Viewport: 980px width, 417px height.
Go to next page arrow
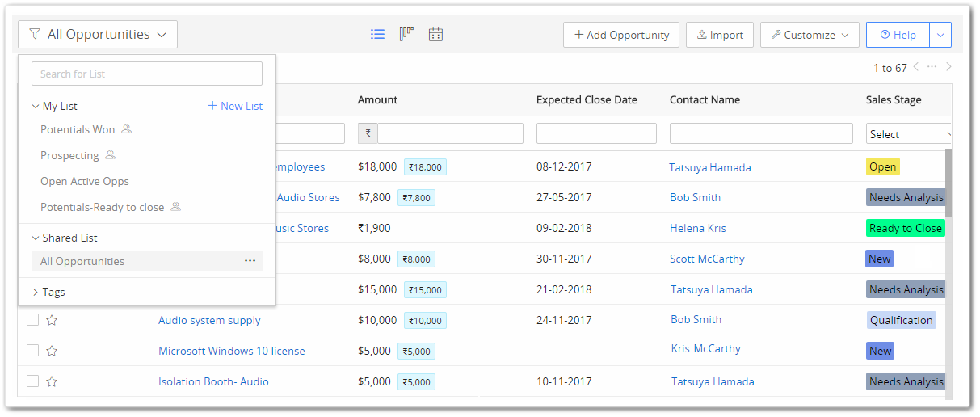coord(949,67)
